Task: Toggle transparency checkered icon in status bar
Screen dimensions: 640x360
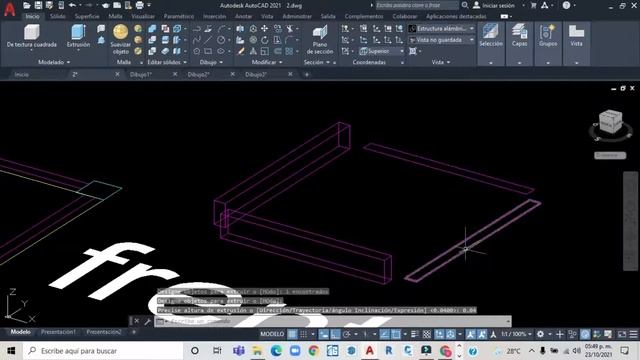Action: coord(427,334)
